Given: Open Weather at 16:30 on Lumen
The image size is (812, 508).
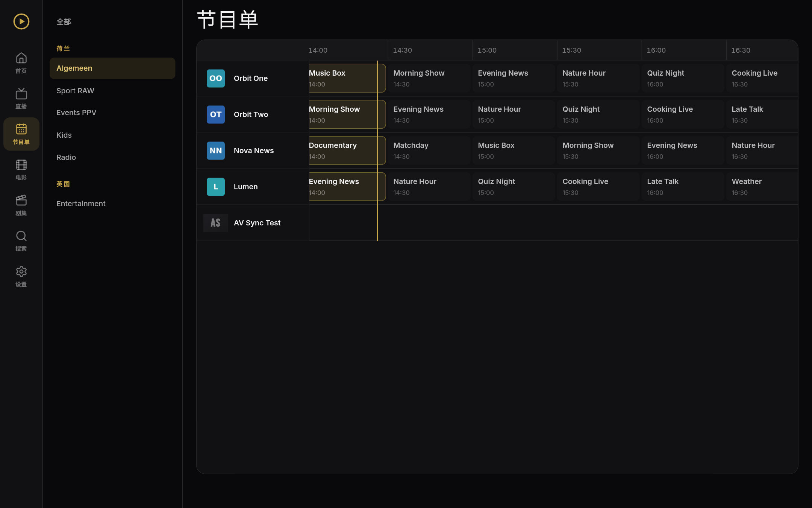Looking at the screenshot, I should pos(762,187).
